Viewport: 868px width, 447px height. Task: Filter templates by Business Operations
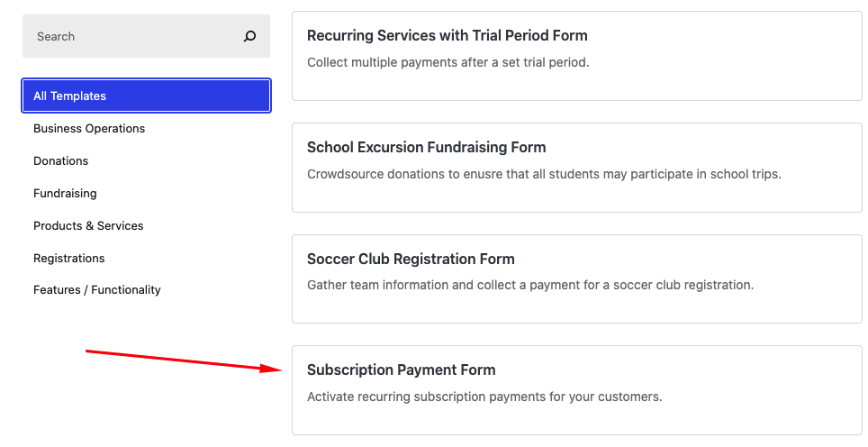[89, 129]
